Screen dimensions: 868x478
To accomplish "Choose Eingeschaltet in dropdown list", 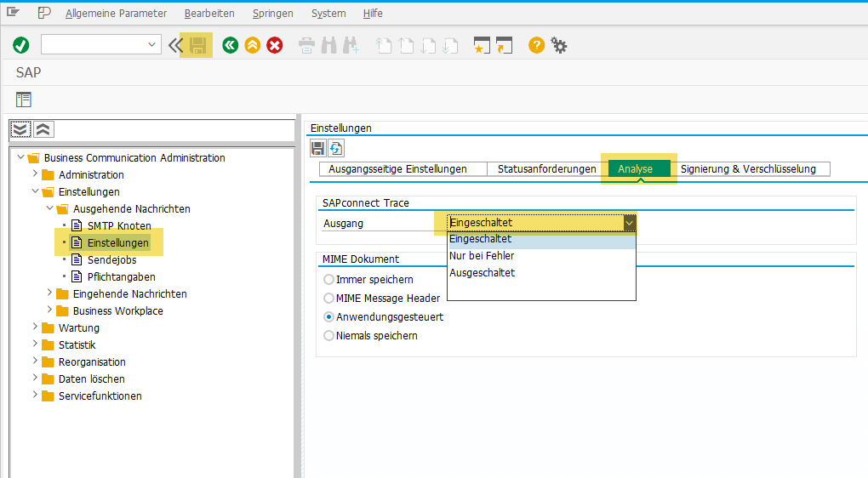I will 541,240.
